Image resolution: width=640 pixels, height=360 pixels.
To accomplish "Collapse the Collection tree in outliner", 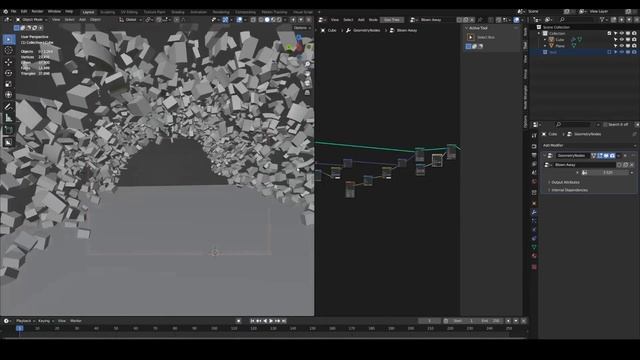I will pyautogui.click(x=539, y=33).
